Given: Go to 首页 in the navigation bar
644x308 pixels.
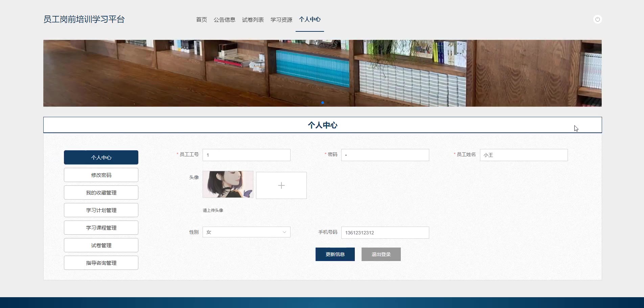Looking at the screenshot, I should pyautogui.click(x=202, y=20).
